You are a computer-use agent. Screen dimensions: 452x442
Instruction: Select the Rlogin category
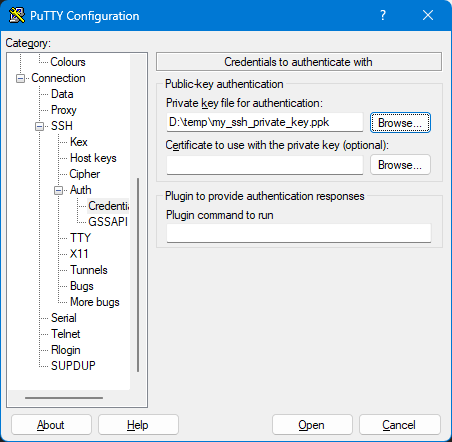click(66, 350)
